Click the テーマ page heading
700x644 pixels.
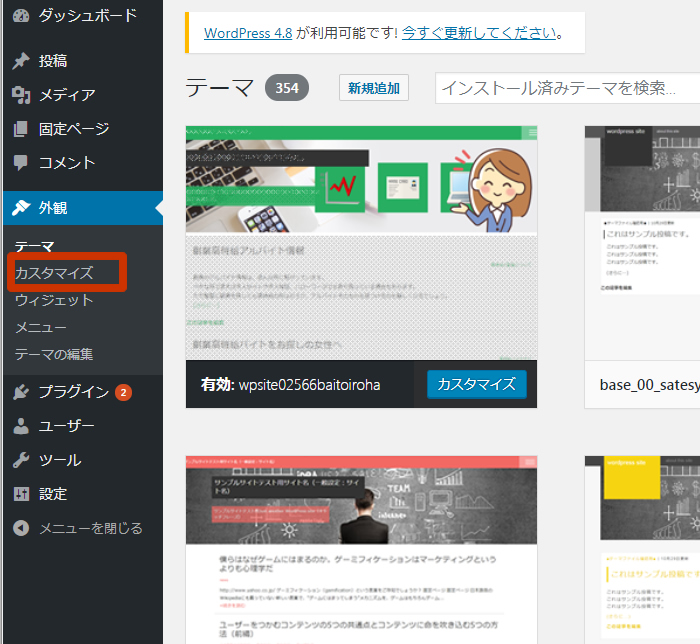point(220,88)
